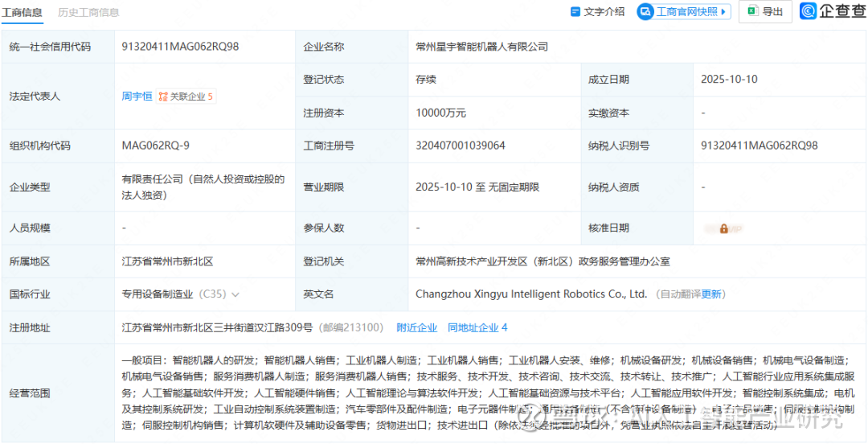
Task: Select region 江苏省常州市新北区 value
Action: click(x=167, y=261)
